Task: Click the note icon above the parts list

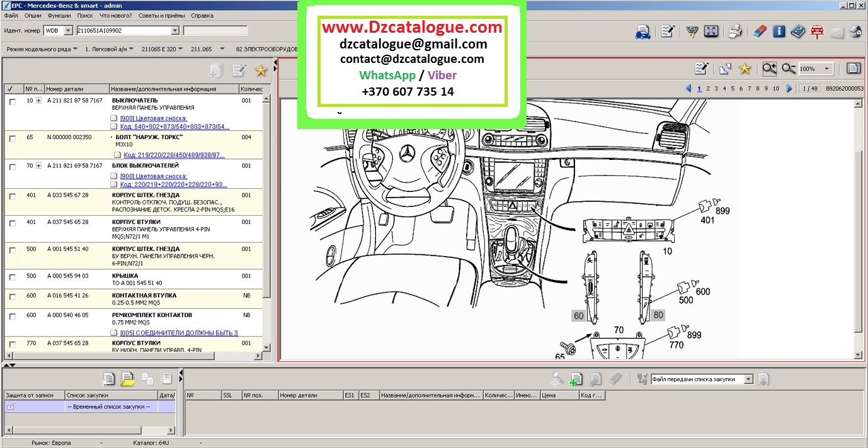Action: (239, 71)
